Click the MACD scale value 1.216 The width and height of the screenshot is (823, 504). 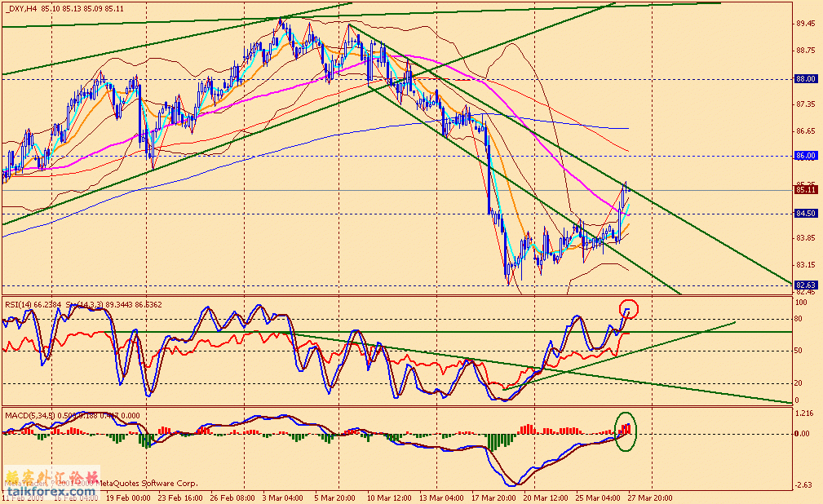pos(804,413)
